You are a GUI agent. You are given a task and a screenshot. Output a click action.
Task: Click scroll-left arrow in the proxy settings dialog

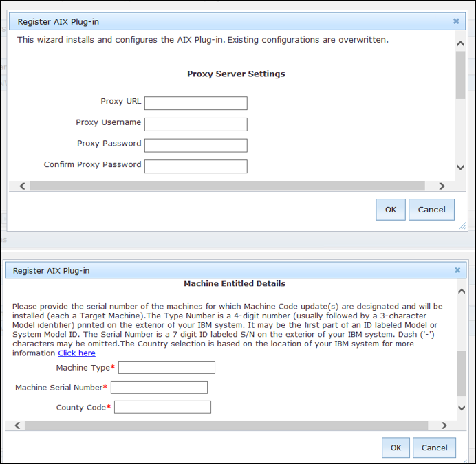point(22,186)
